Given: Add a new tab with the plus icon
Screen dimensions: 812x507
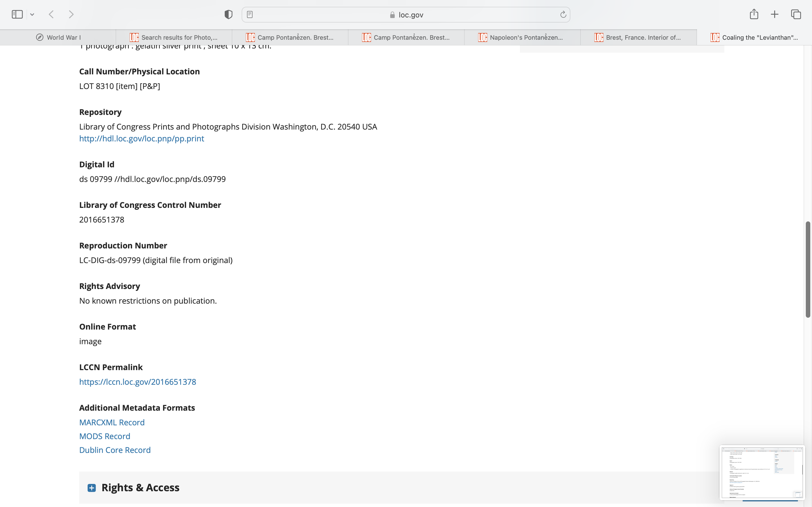Looking at the screenshot, I should click(775, 14).
